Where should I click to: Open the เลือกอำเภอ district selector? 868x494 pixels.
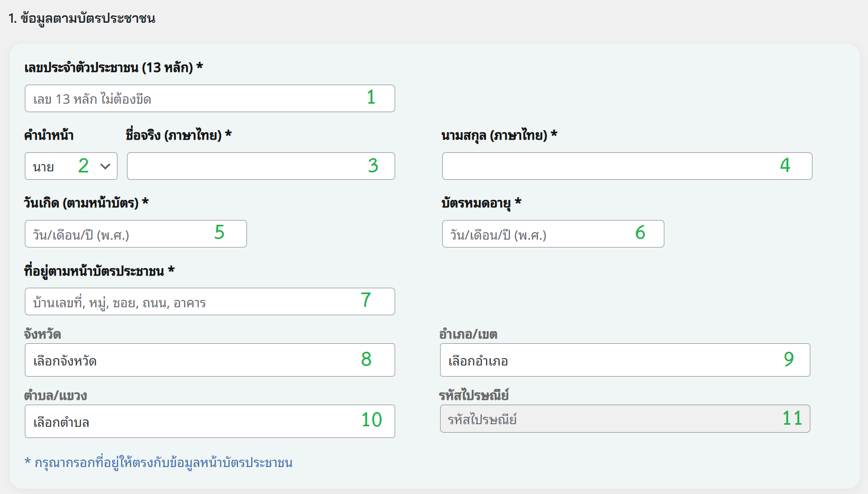[624, 360]
